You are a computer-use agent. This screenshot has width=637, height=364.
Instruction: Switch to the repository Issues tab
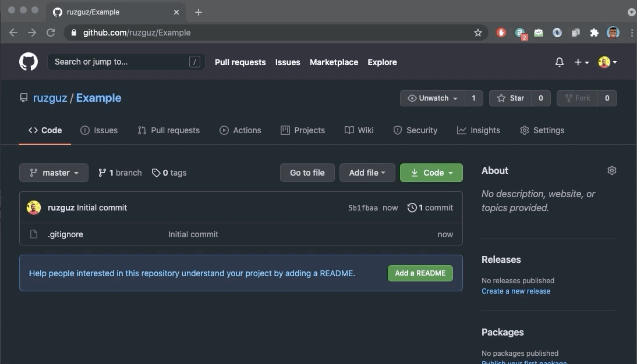pos(99,130)
